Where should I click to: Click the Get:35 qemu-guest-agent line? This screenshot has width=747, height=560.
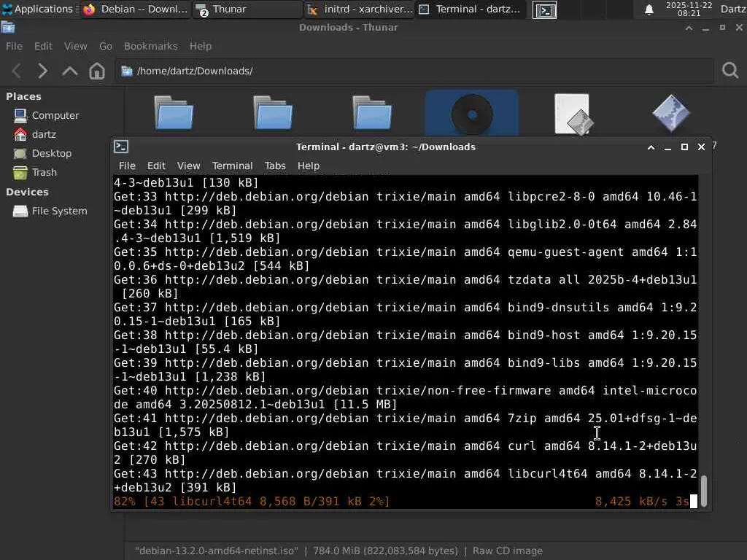[405, 259]
